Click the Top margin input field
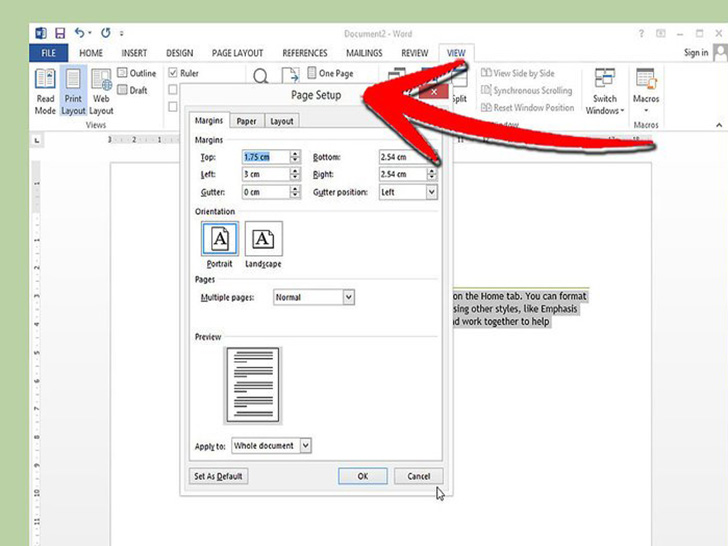Viewport: 728px width, 546px height. [265, 157]
